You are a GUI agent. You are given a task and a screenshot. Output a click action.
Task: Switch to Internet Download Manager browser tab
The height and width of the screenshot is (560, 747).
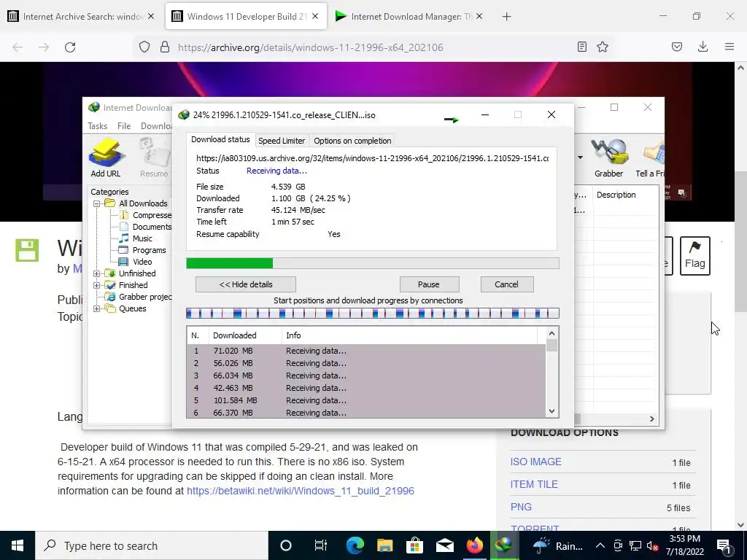410,16
